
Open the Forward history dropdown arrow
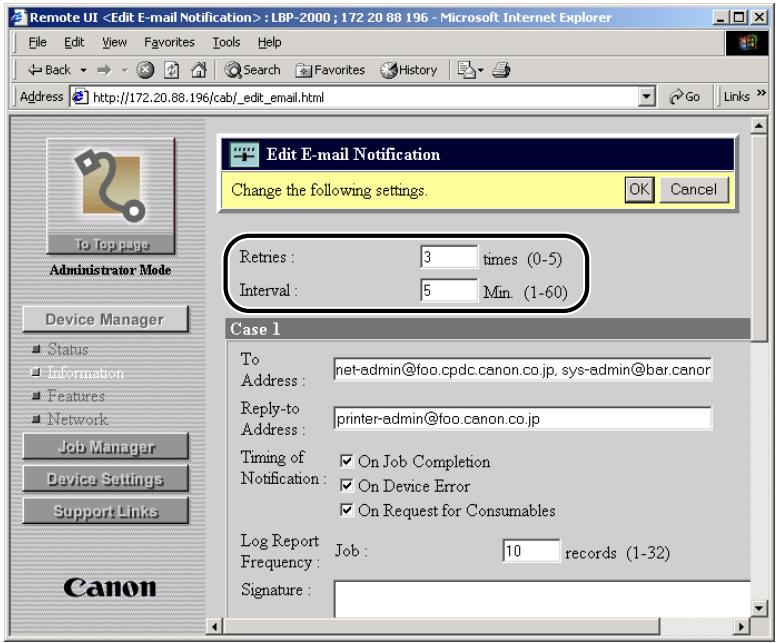click(x=124, y=70)
